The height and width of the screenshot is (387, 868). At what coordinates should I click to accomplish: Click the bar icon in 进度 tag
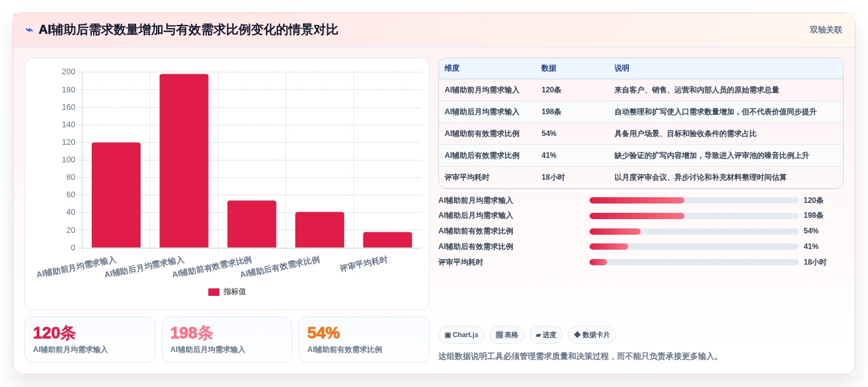click(538, 335)
